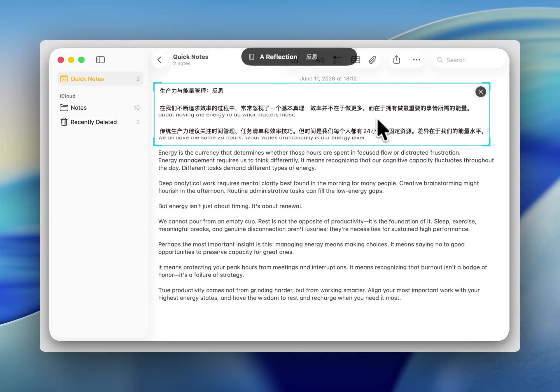Click the paperclip attachment icon
Image resolution: width=560 pixels, height=392 pixels.
coord(372,60)
